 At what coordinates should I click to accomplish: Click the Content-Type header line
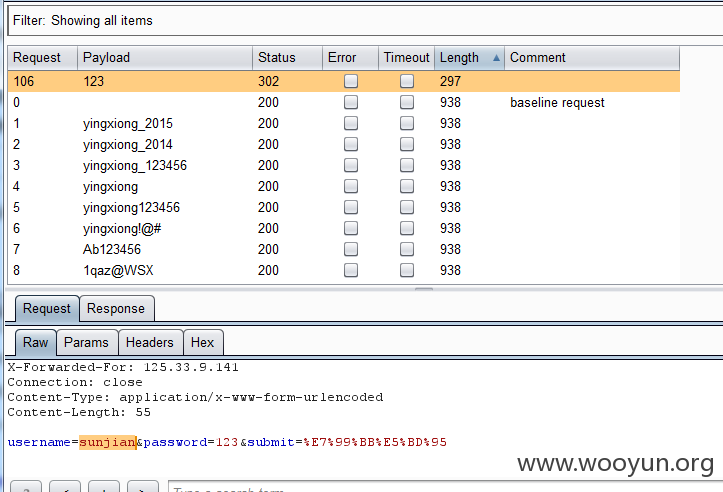point(196,397)
